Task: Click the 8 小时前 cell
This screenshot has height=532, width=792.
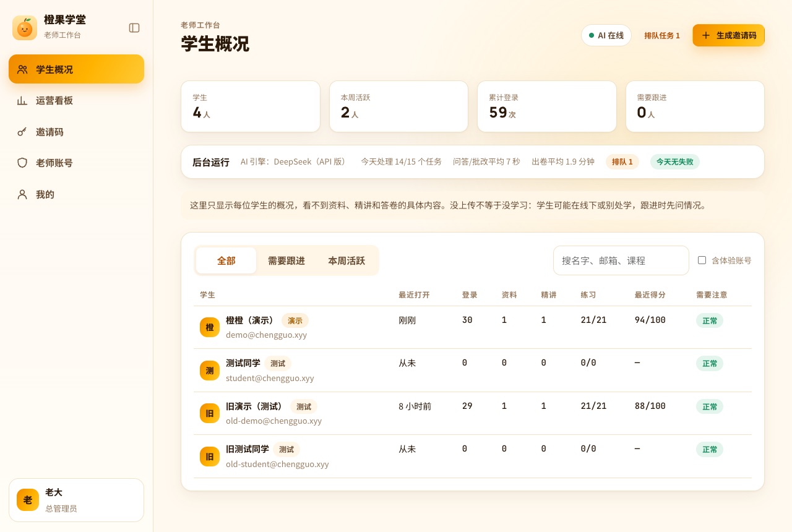Action: point(415,406)
